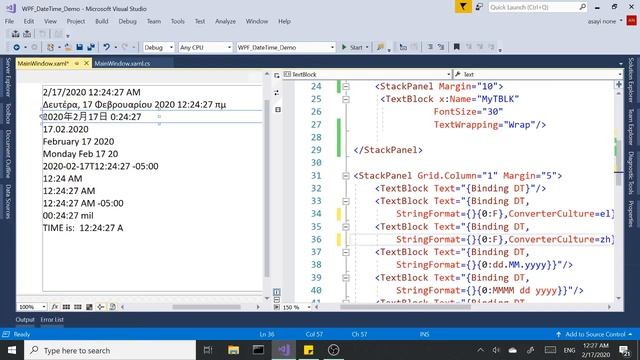Open the Analyze menu
The height and width of the screenshot is (360, 640).
(225, 21)
